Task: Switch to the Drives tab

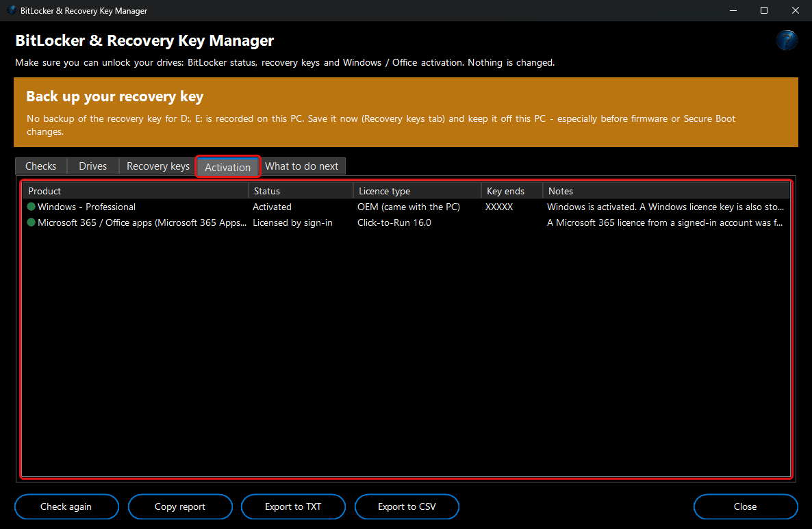Action: coord(92,166)
